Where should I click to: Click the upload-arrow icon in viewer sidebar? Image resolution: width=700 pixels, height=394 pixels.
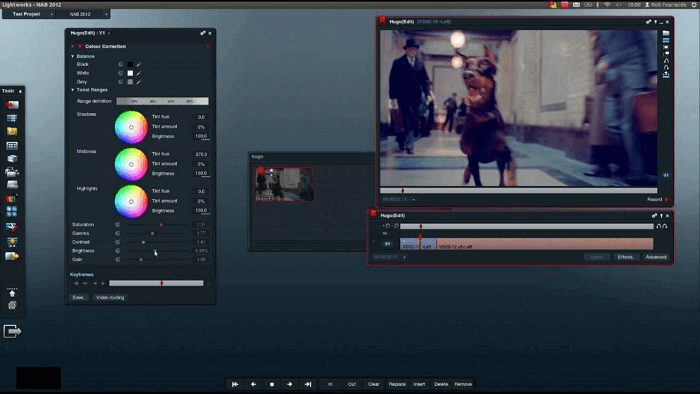pos(666,75)
